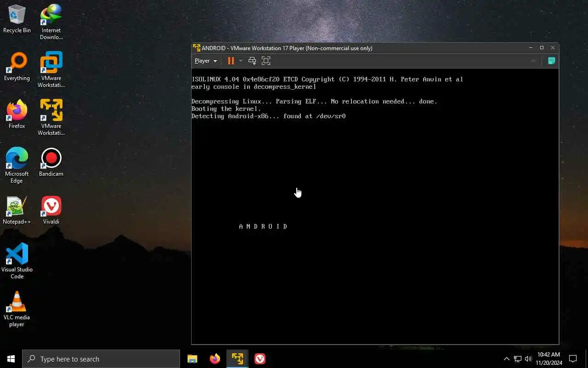Open Microsoft Edge desktop shortcut

click(17, 166)
